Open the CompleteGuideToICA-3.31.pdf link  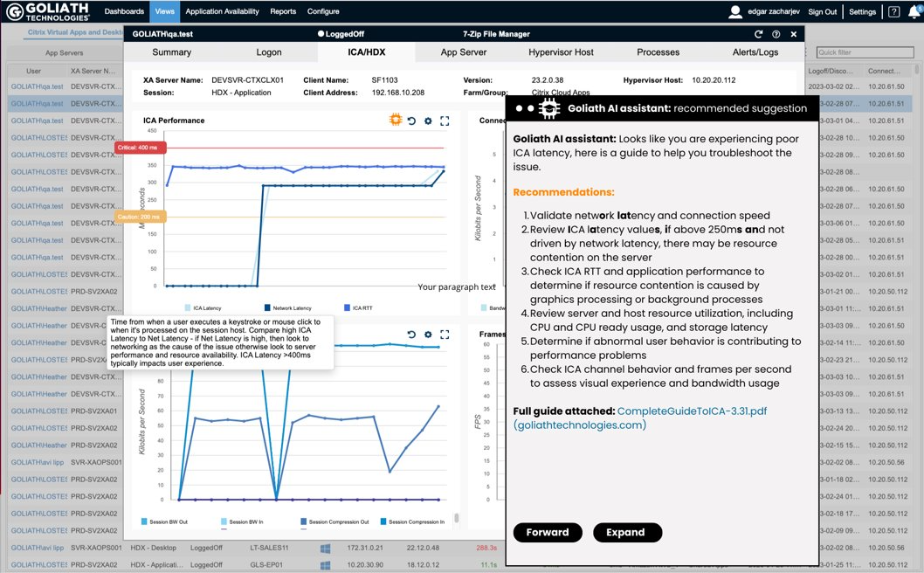692,411
